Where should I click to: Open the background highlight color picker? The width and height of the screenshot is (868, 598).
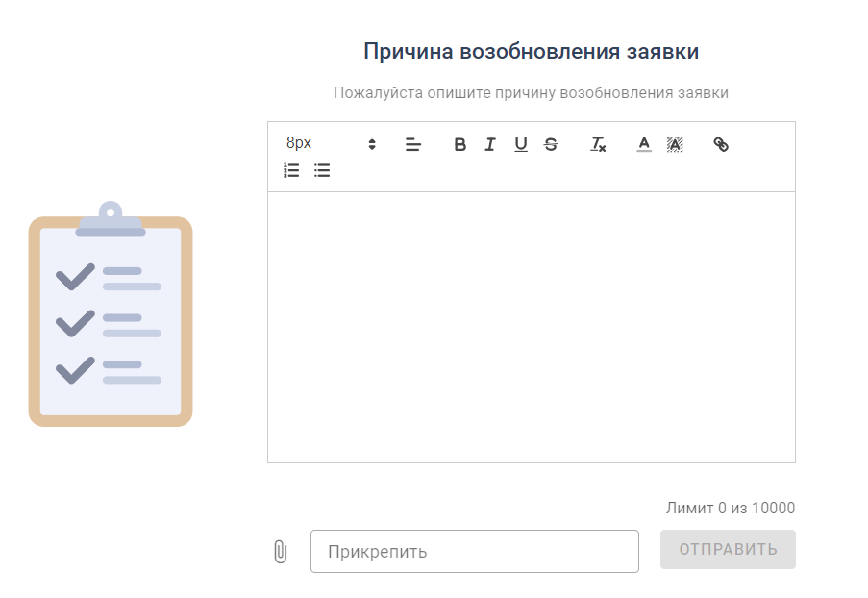[675, 144]
